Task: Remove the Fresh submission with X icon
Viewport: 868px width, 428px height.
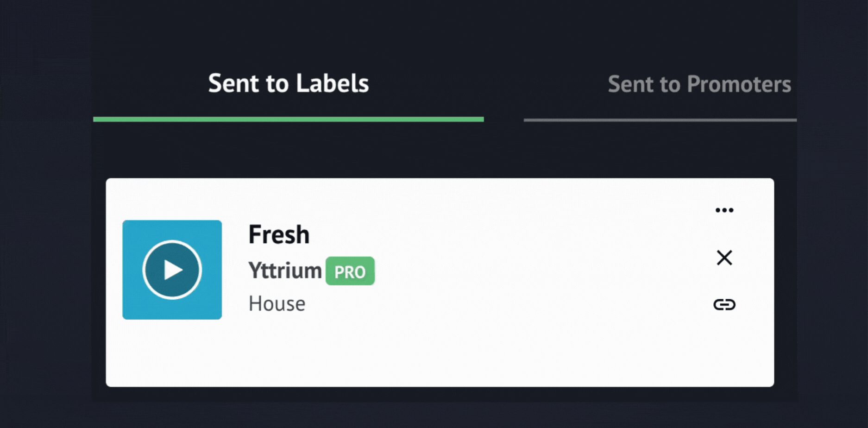Action: [724, 258]
